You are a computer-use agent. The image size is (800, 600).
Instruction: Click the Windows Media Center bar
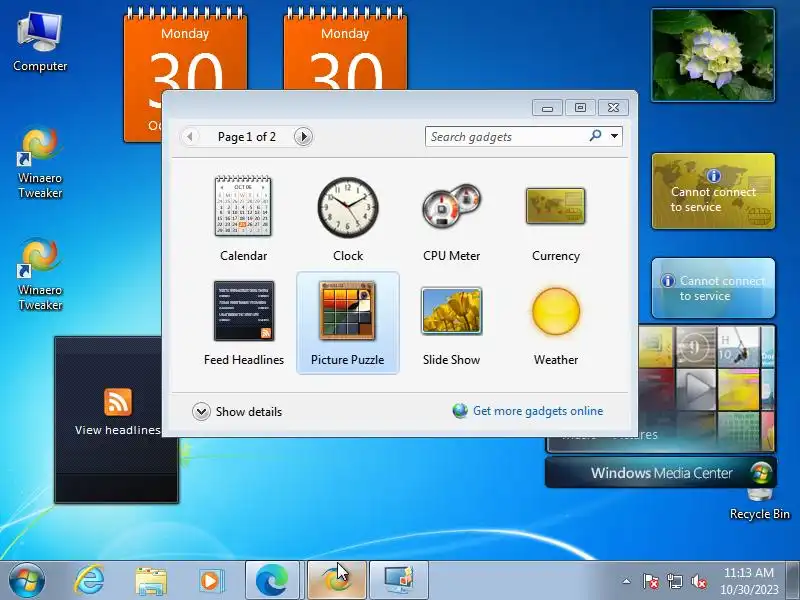(661, 472)
